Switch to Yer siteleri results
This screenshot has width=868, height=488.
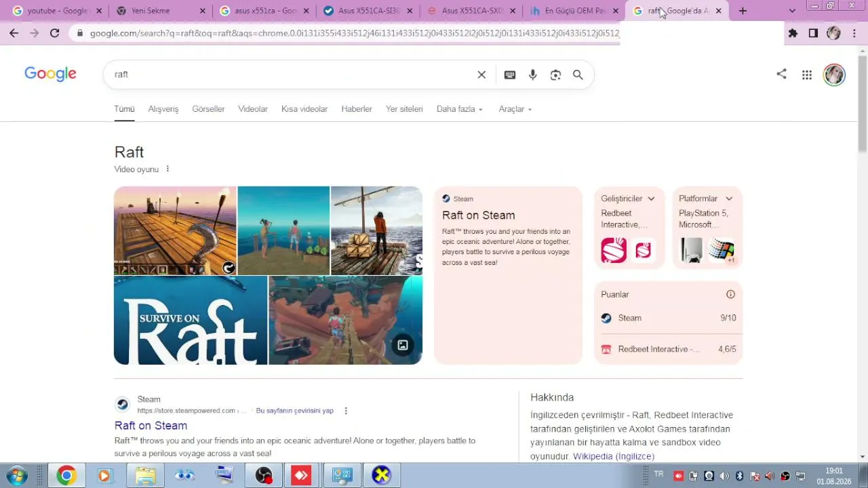point(404,109)
